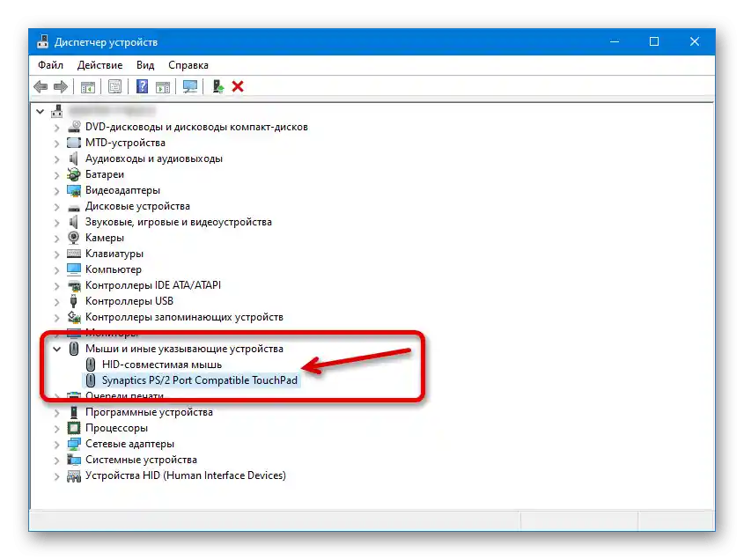Image resolution: width=744 pixels, height=560 pixels.
Task: Click the Процессоры chip icon
Action: [74, 428]
